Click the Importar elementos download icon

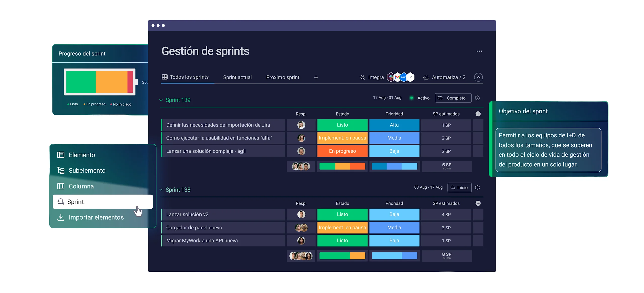tap(61, 217)
